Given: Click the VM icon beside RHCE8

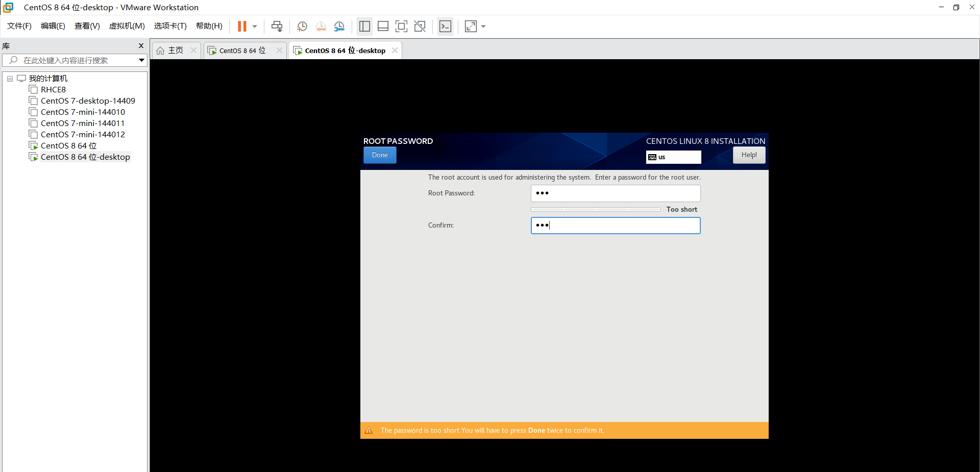Looking at the screenshot, I should (x=33, y=90).
